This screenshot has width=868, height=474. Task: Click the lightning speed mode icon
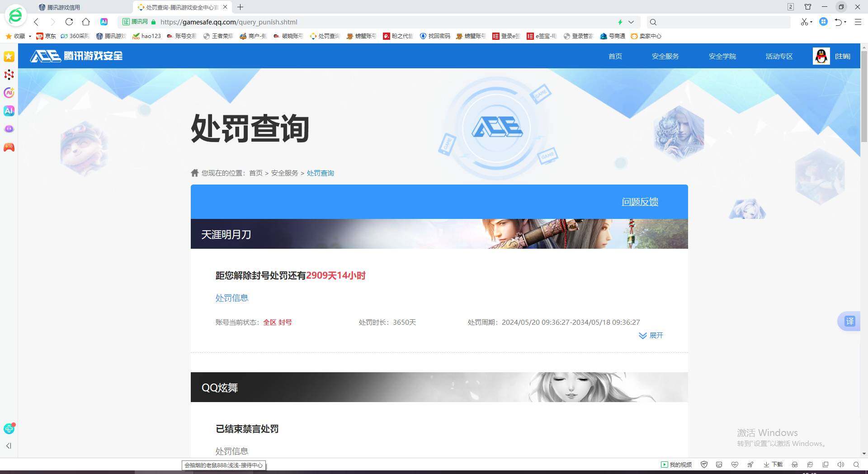pyautogui.click(x=620, y=22)
